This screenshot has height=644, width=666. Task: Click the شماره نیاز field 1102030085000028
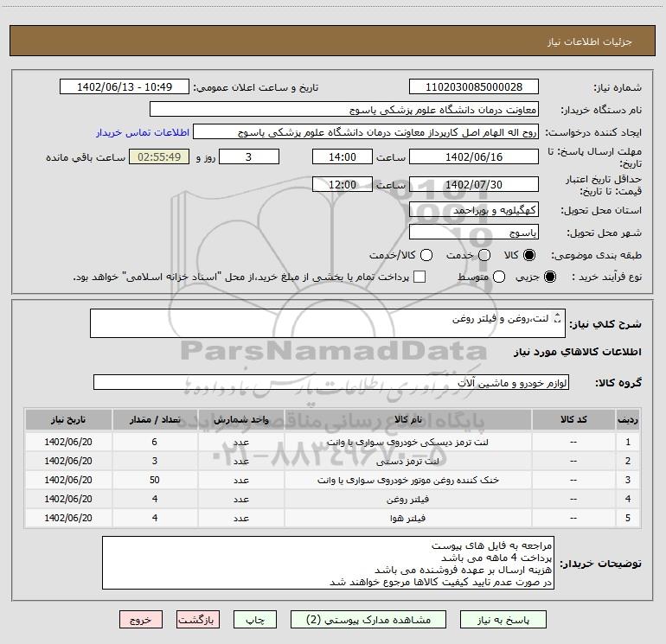click(474, 86)
